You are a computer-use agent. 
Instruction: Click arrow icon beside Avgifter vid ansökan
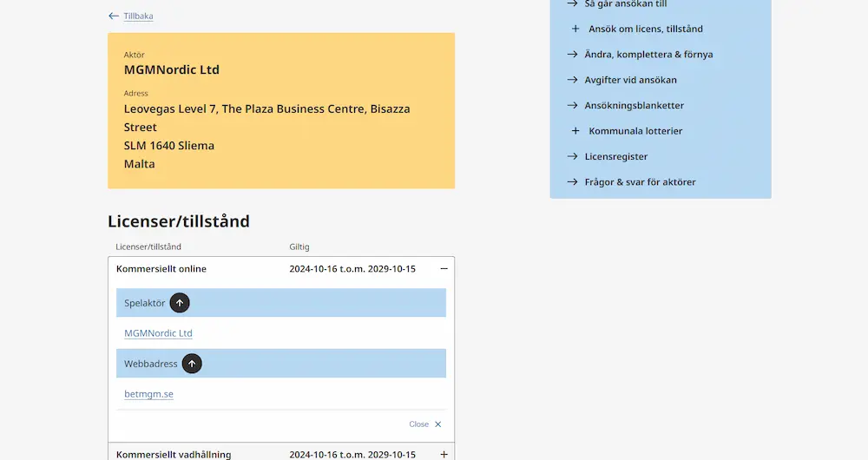coord(572,80)
